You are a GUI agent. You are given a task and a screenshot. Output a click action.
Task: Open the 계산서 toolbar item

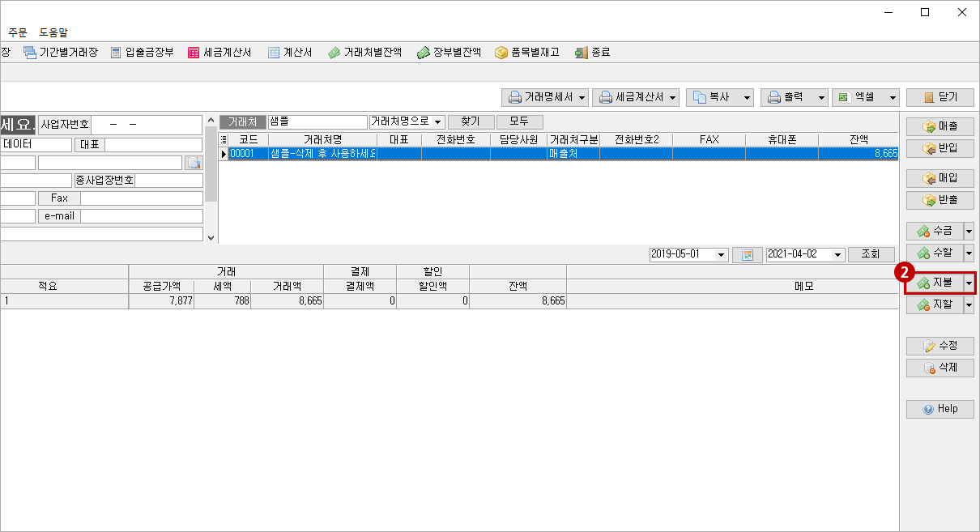(x=290, y=53)
